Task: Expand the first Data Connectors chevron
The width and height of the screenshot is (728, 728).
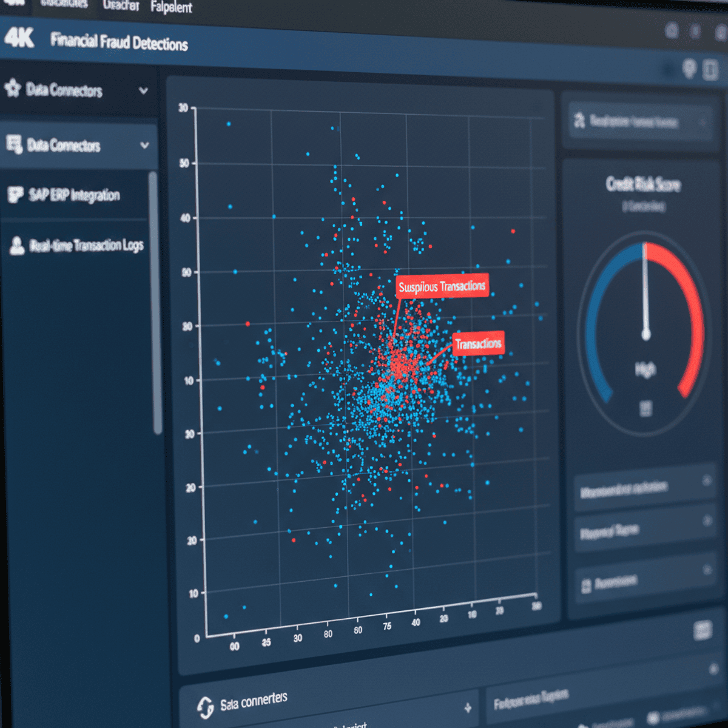Action: click(143, 91)
